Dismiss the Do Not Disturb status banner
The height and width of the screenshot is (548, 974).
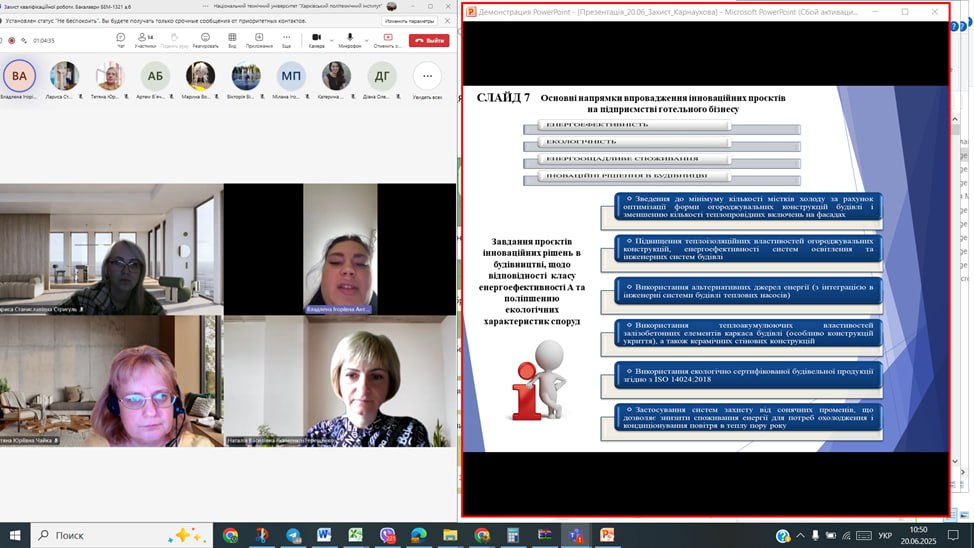[446, 20]
